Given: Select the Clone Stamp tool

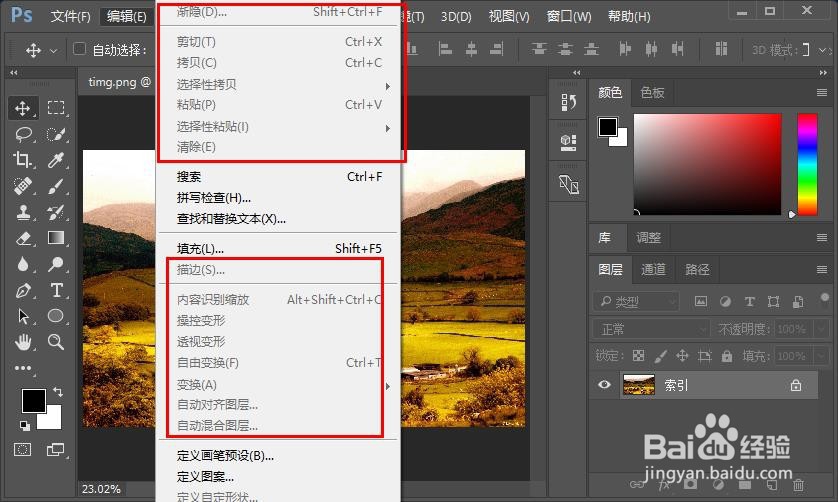Looking at the screenshot, I should click(22, 212).
